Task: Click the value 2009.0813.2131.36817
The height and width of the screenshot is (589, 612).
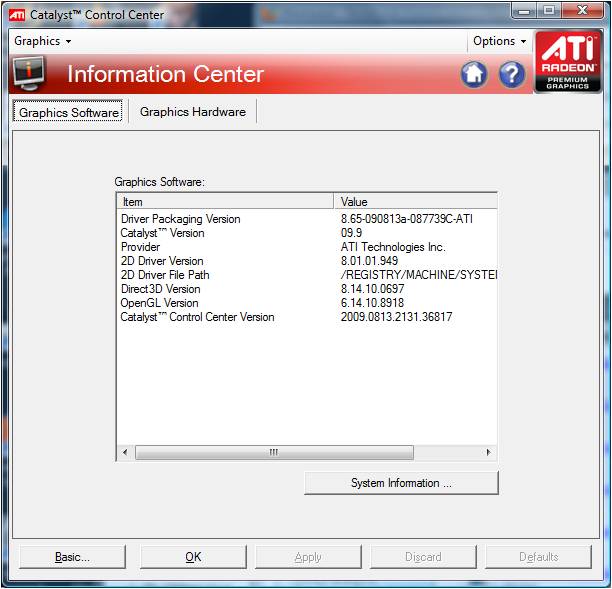Action: click(x=396, y=317)
